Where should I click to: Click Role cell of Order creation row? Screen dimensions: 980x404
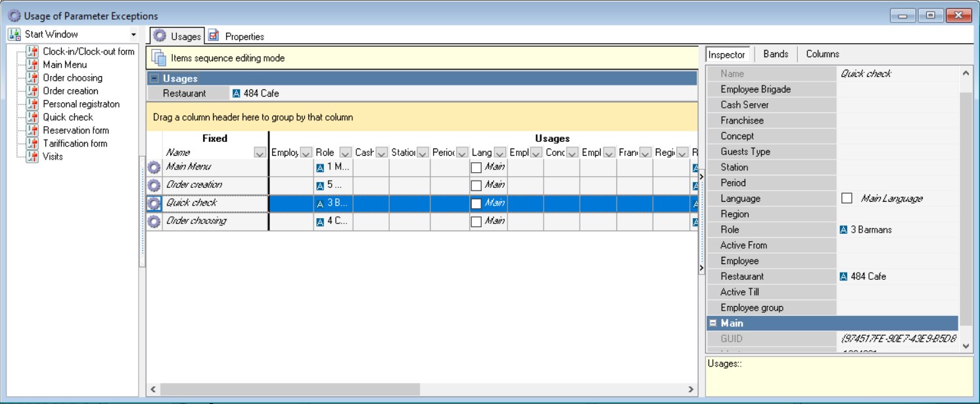tap(333, 185)
